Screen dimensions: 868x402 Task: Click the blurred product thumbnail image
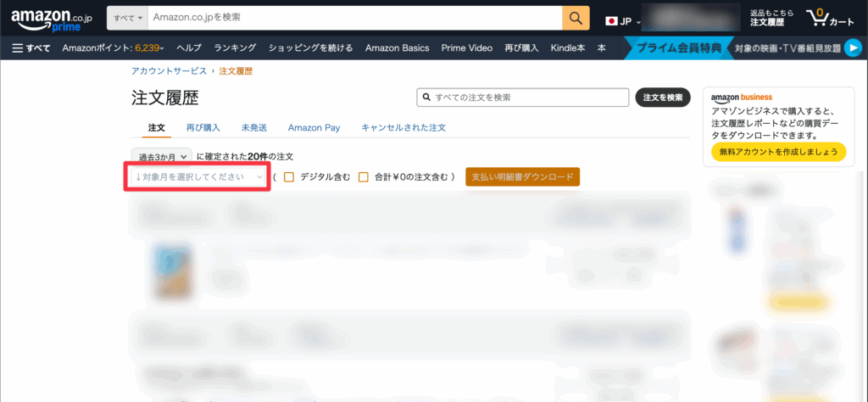[x=171, y=271]
